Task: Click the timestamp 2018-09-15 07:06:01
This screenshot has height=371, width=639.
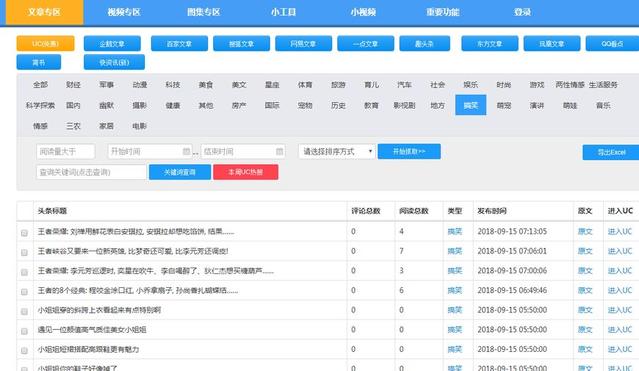Action: tap(512, 251)
